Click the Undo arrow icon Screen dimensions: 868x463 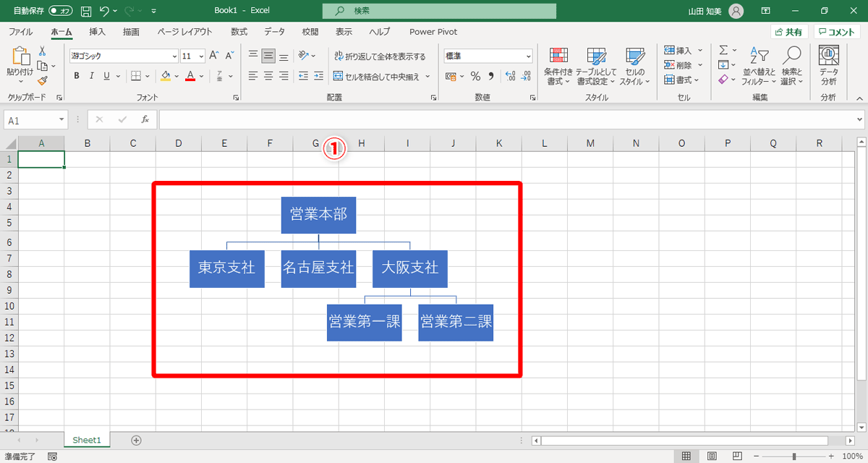[106, 11]
